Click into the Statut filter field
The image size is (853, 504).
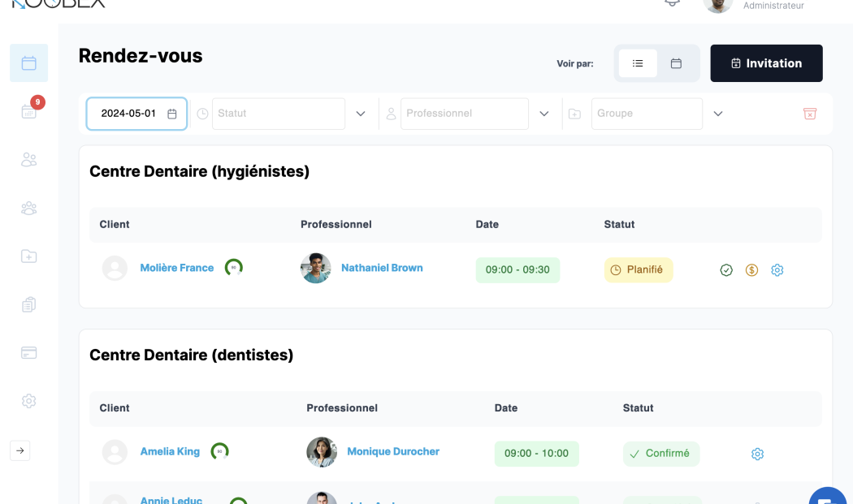click(x=279, y=114)
